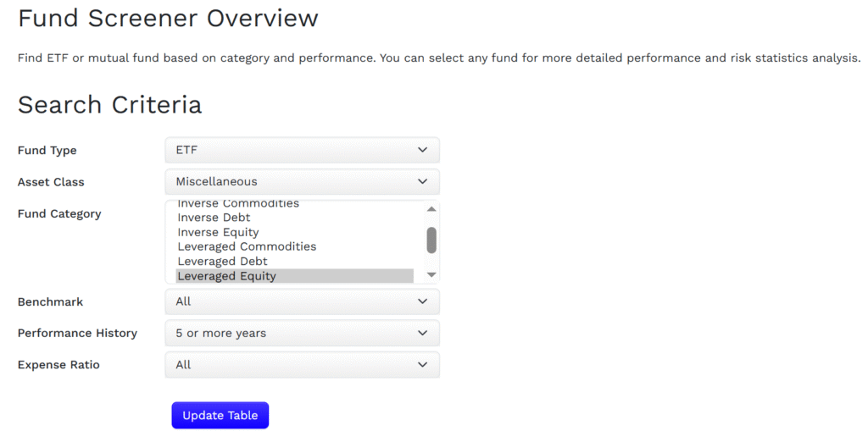868x442 pixels.
Task: Click the Fund Type dropdown chevron icon
Action: pyautogui.click(x=423, y=150)
